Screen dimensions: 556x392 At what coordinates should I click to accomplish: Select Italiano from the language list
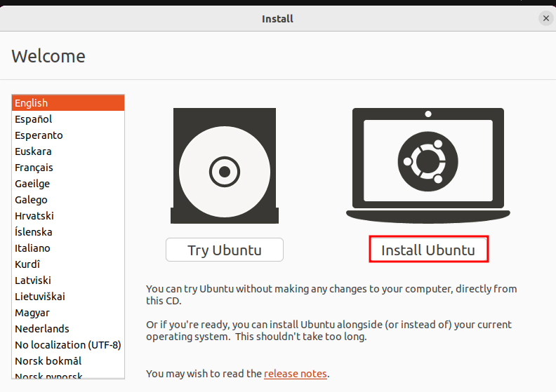pyautogui.click(x=32, y=248)
